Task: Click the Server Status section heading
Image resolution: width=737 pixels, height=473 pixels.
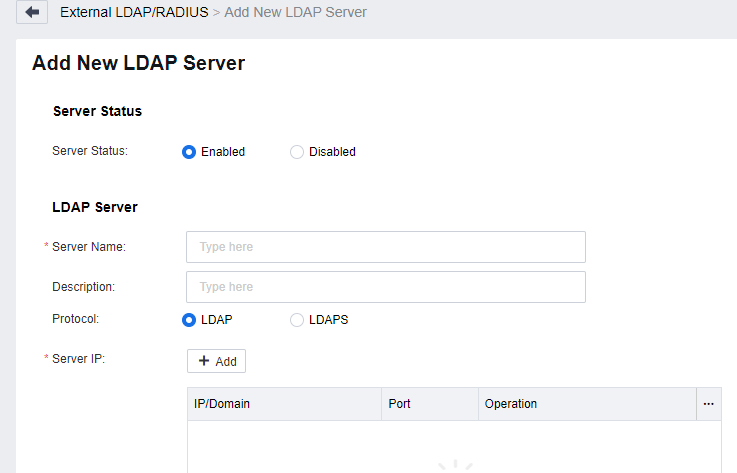Action: tap(97, 111)
